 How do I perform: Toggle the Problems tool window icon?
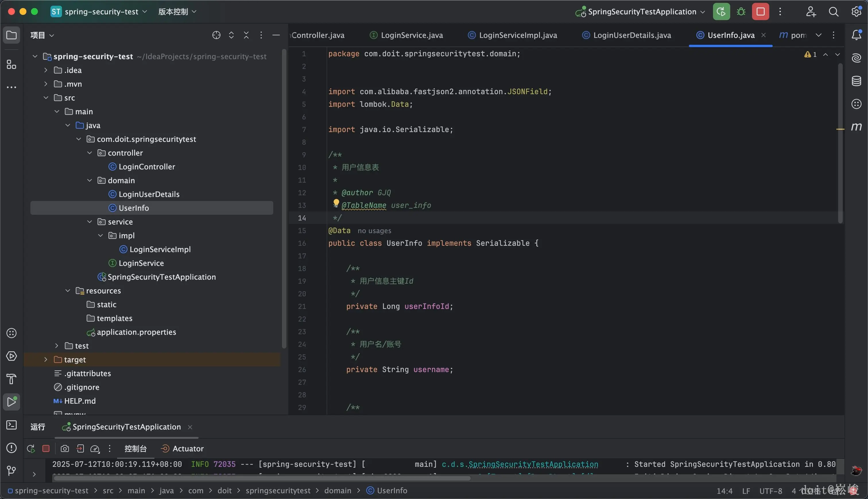click(x=11, y=448)
